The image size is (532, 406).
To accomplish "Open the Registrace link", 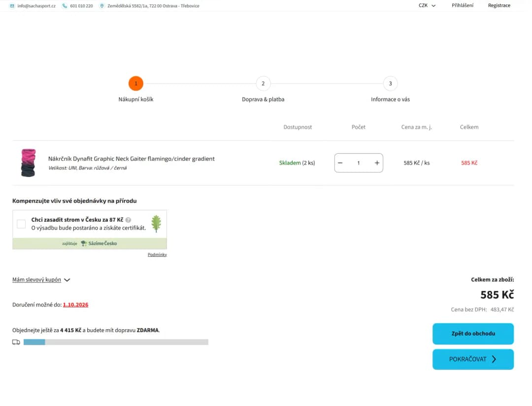I will tap(499, 5).
